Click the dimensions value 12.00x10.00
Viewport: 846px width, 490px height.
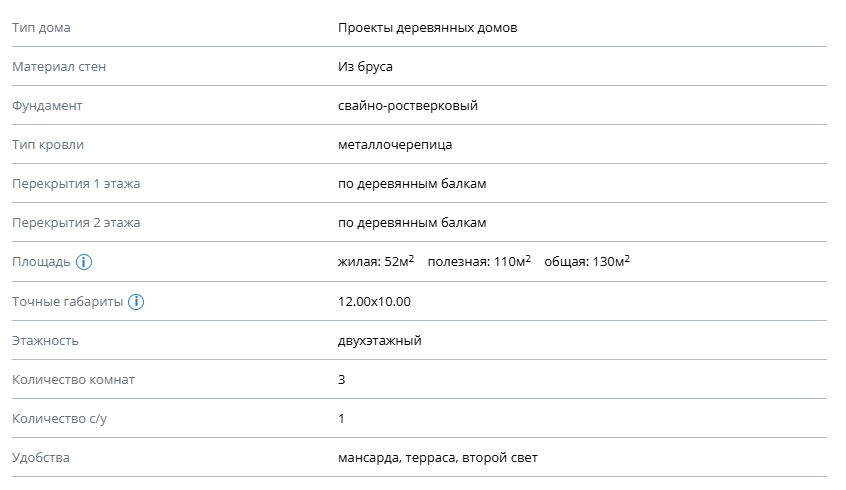[374, 302]
